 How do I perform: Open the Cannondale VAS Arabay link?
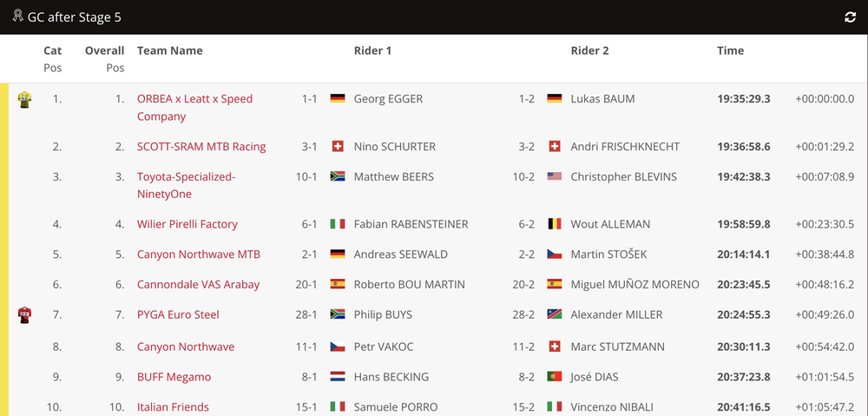(x=198, y=285)
